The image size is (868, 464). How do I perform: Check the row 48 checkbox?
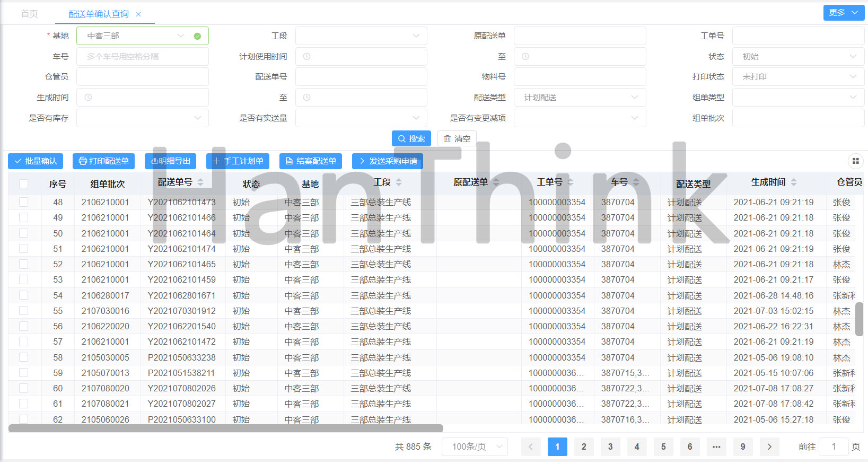pyautogui.click(x=23, y=202)
